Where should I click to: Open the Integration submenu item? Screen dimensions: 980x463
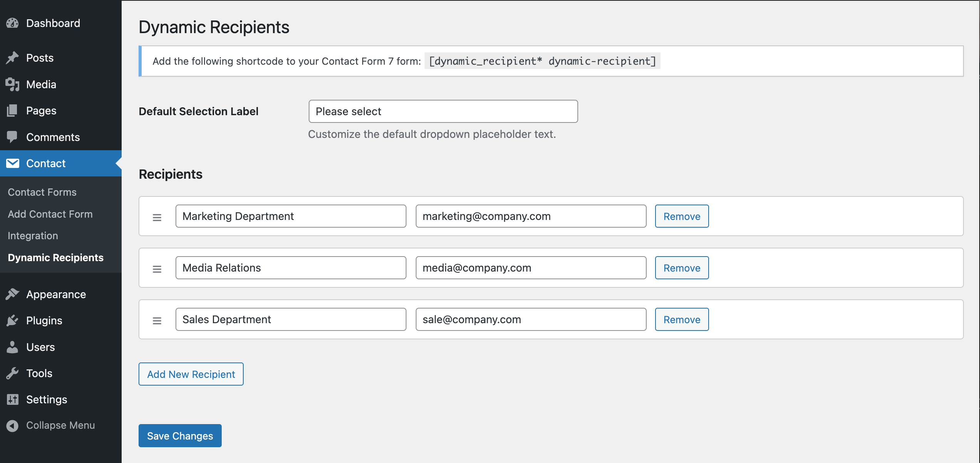(x=33, y=236)
